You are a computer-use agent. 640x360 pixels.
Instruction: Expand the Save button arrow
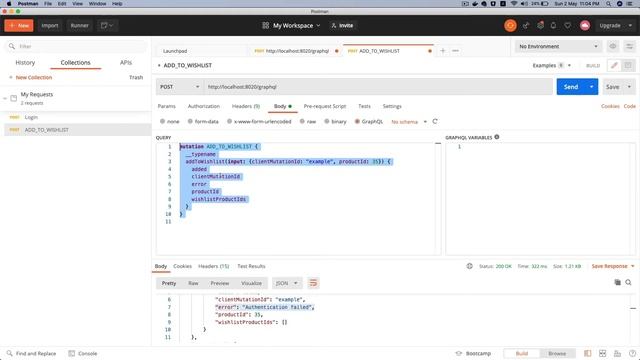(629, 87)
